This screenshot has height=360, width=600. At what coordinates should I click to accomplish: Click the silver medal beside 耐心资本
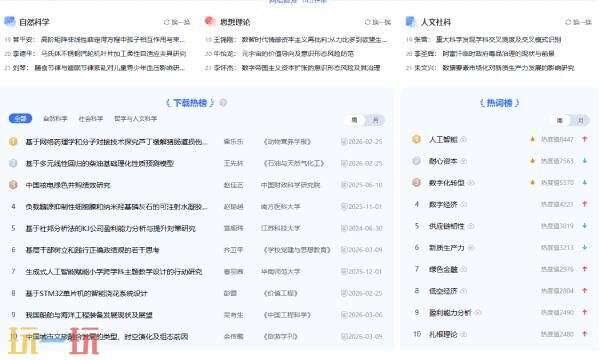pyautogui.click(x=416, y=161)
